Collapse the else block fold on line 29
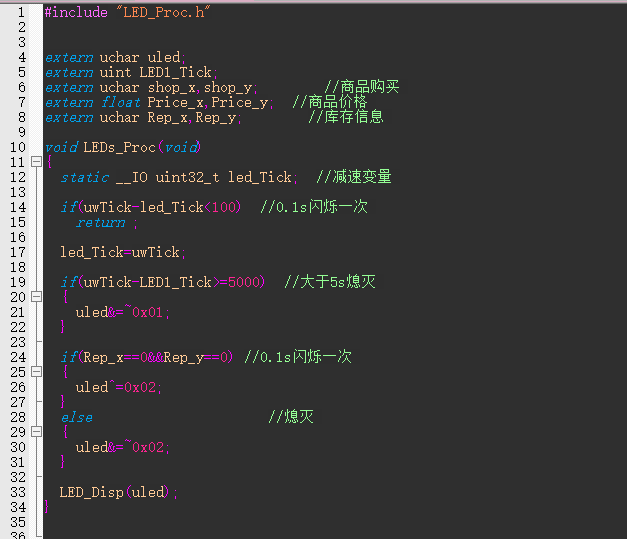 (36, 432)
